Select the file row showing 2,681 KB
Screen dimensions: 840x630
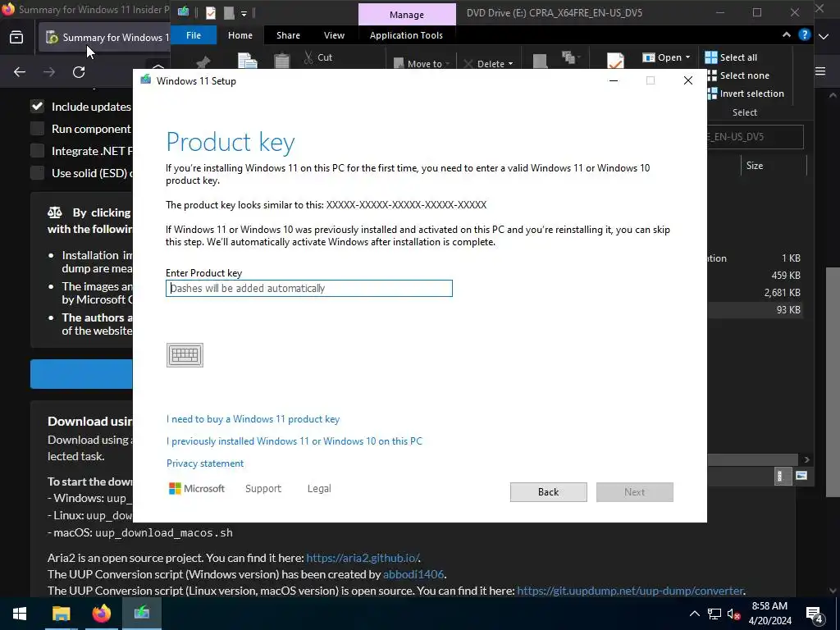pyautogui.click(x=756, y=293)
